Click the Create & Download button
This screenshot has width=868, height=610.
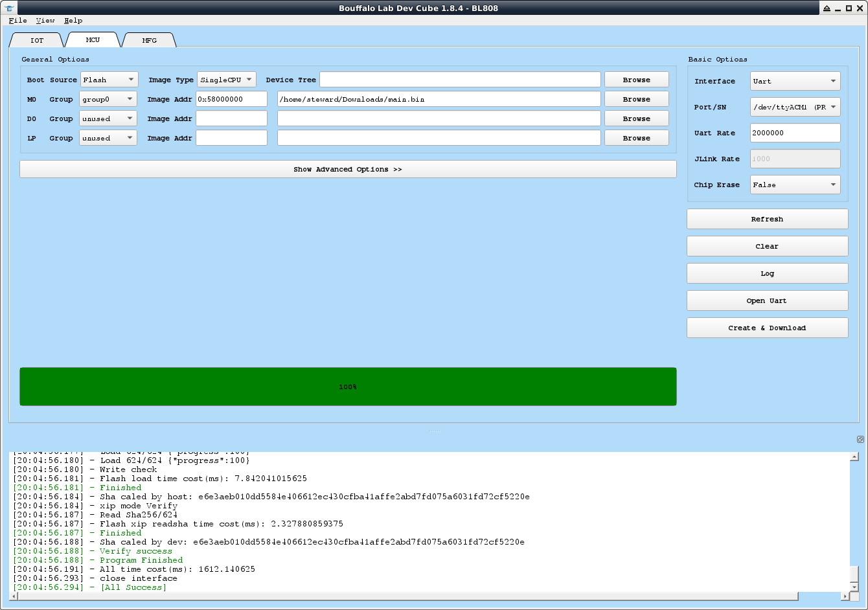coord(768,328)
